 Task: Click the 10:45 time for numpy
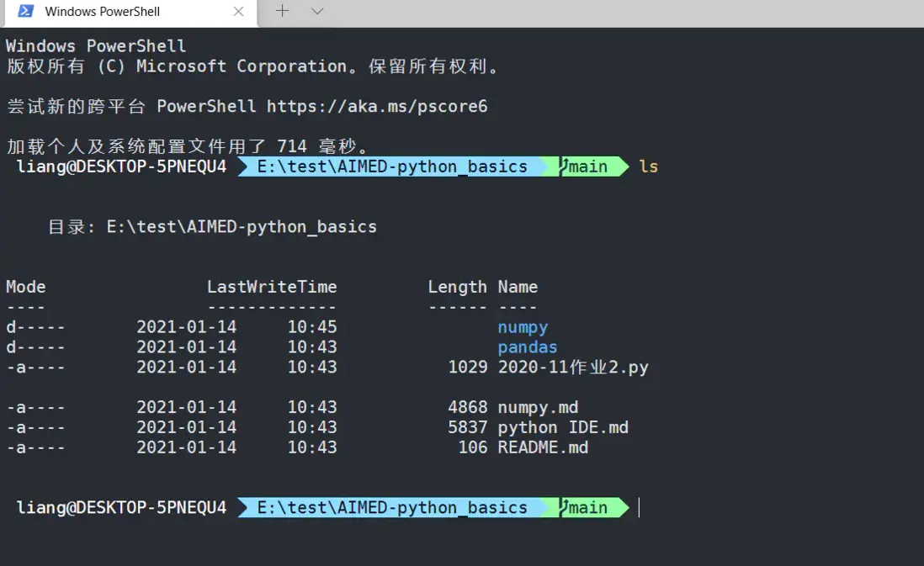311,327
